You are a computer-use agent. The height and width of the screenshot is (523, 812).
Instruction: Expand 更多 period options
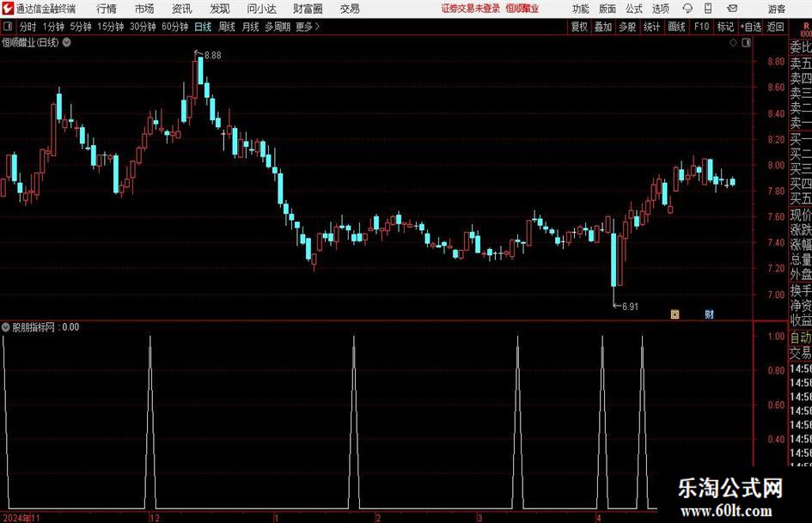(x=308, y=27)
